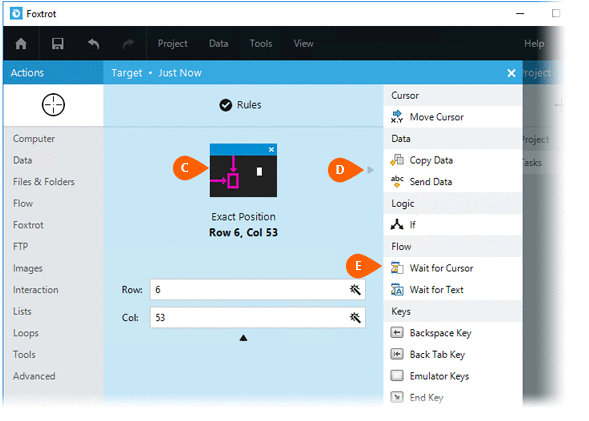This screenshot has height=421, width=589.
Task: Choose the Move Cursor action
Action: [453, 117]
